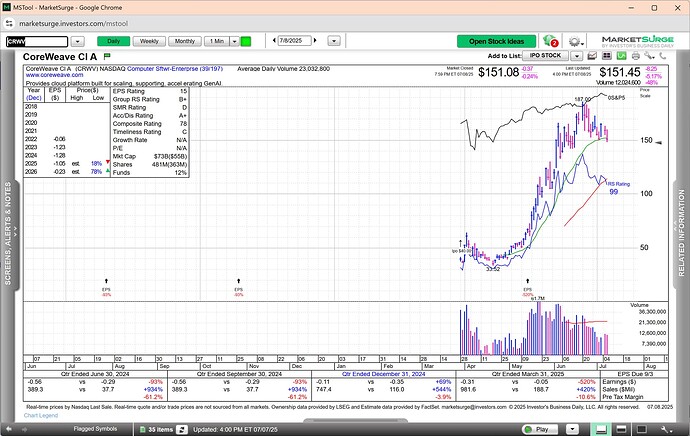Click the bottom horizontal scrollbar handle
The height and width of the screenshot is (436, 690).
[355, 421]
